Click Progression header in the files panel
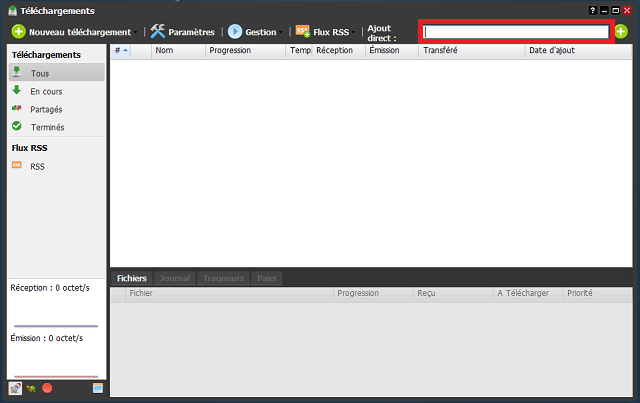Image resolution: width=640 pixels, height=403 pixels. click(373, 293)
